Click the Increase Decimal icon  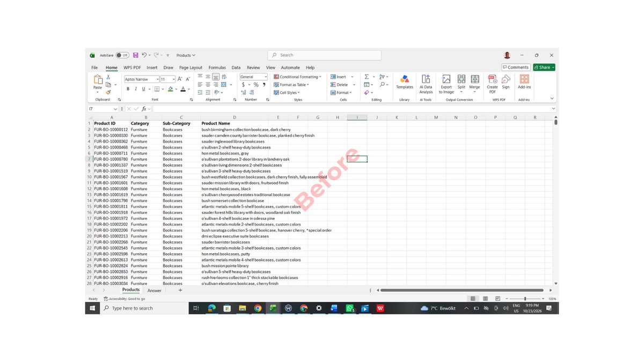tap(244, 92)
